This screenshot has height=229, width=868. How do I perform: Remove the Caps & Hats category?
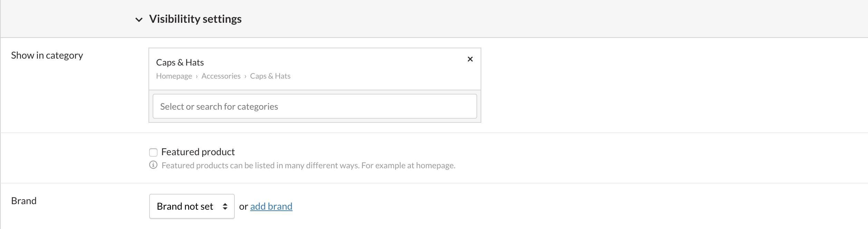(470, 59)
